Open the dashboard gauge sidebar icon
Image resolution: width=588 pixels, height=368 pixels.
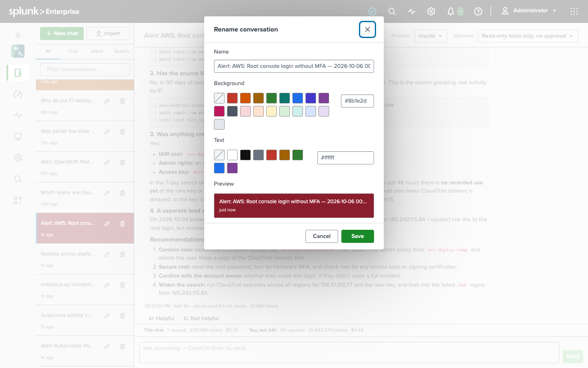click(x=18, y=94)
